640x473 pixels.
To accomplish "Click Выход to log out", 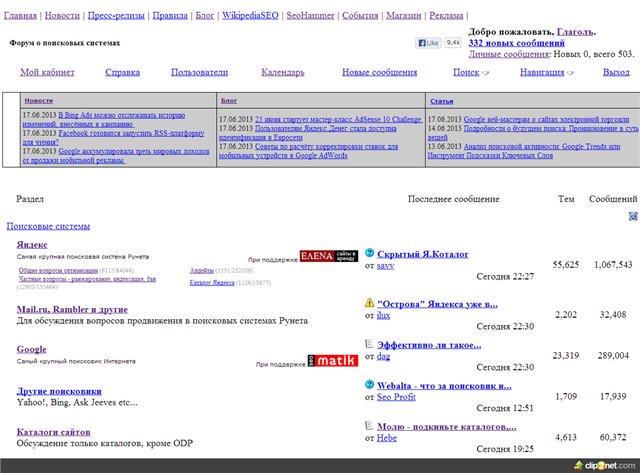I will point(616,72).
